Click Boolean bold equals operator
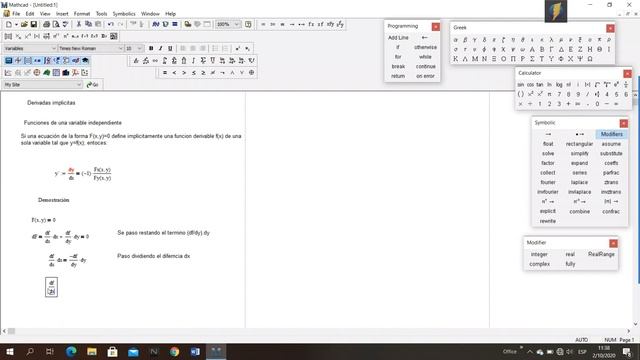 165,73
